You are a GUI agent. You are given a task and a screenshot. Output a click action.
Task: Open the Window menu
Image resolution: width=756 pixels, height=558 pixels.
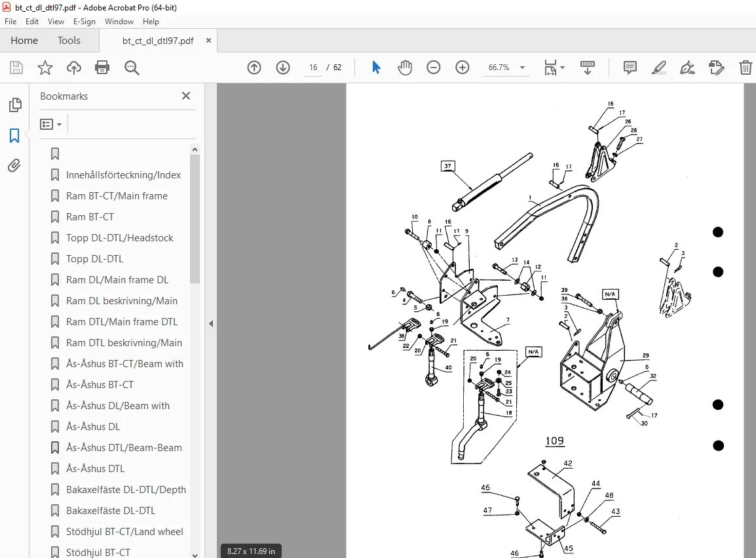pyautogui.click(x=119, y=21)
